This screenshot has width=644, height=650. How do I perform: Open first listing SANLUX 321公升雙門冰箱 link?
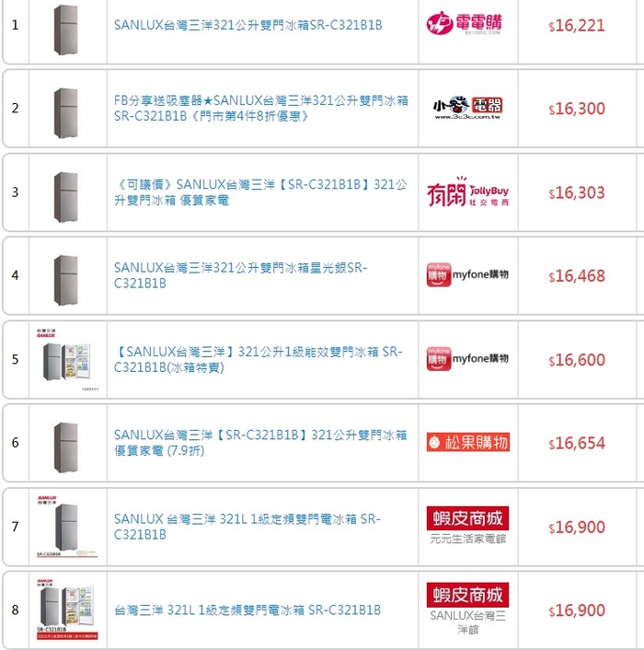tap(247, 25)
